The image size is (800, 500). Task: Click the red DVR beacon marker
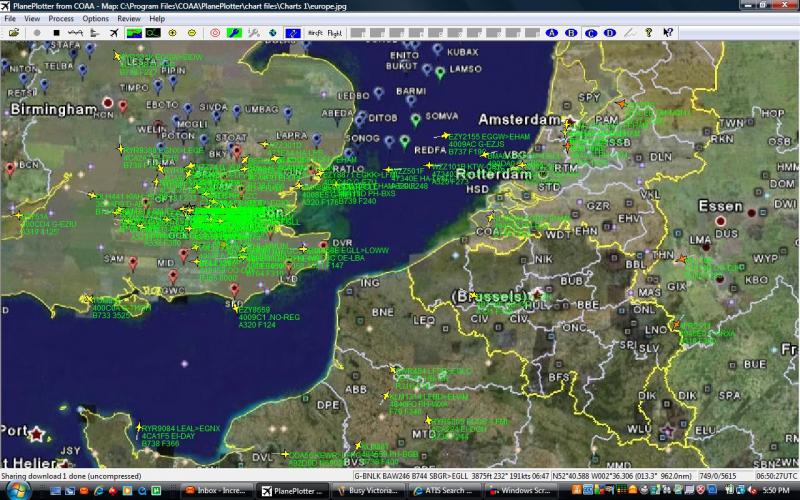click(323, 245)
